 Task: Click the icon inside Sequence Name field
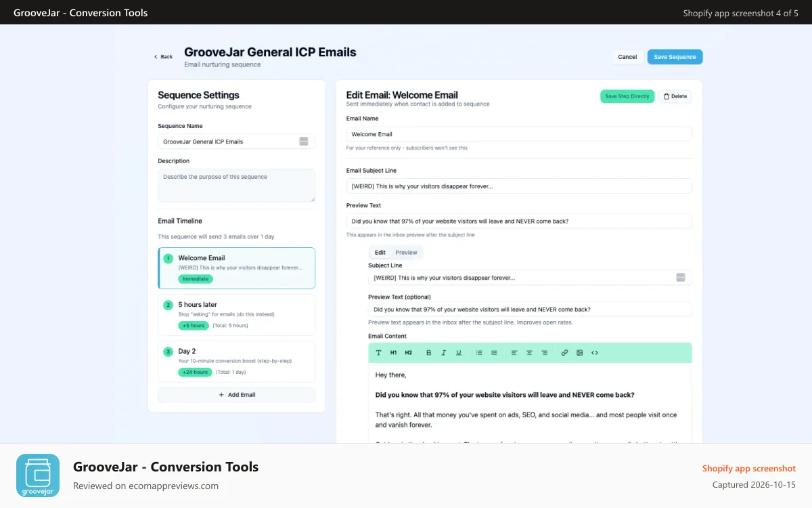pos(304,142)
